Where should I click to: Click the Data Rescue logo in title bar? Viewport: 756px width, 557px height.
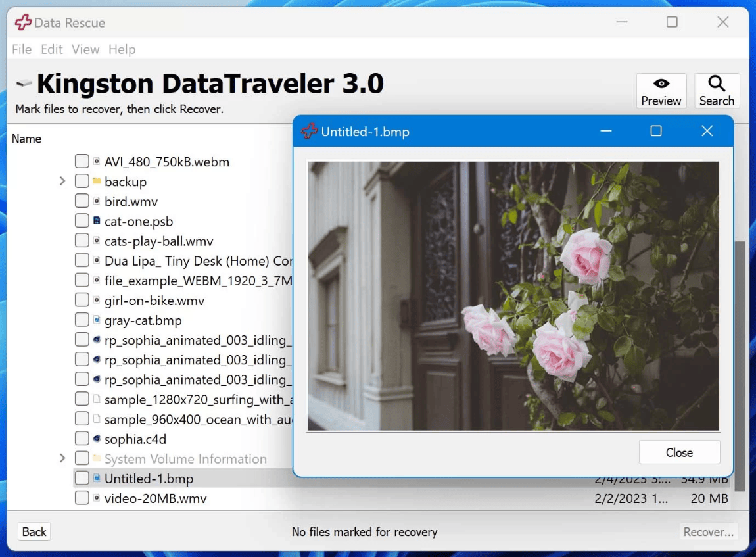pos(23,22)
